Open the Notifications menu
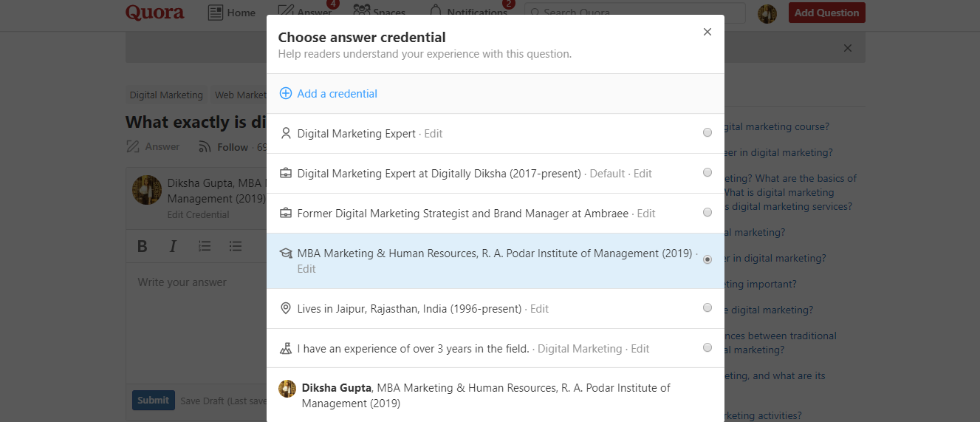 [469, 13]
